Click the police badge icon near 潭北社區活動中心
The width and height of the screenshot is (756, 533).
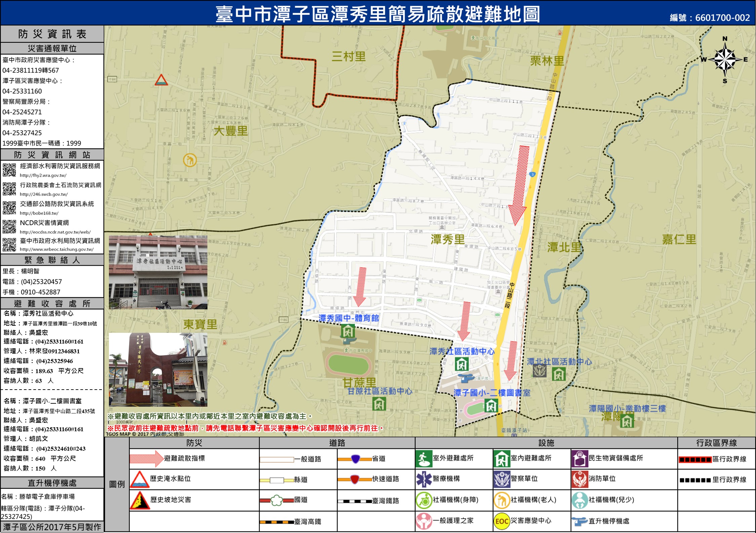pos(540,371)
